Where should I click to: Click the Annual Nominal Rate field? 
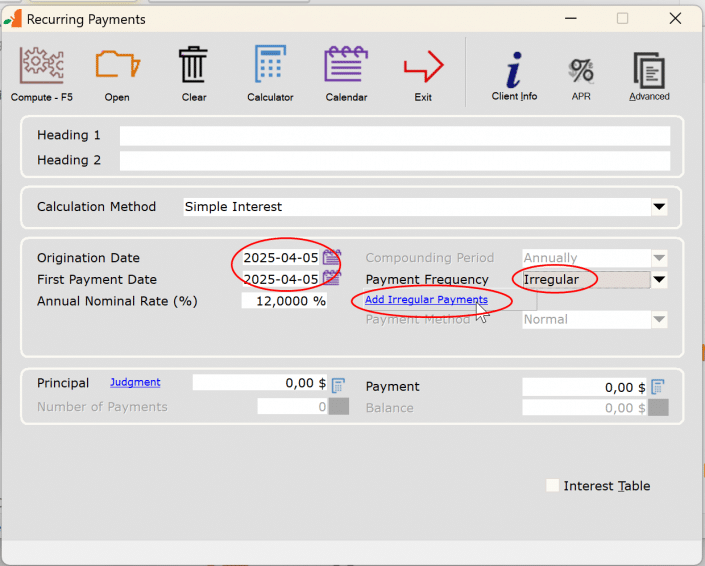(x=285, y=301)
